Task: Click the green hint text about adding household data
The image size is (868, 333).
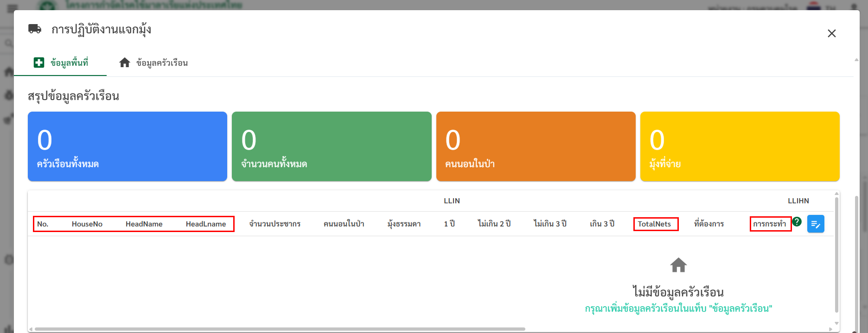Action: point(678,308)
